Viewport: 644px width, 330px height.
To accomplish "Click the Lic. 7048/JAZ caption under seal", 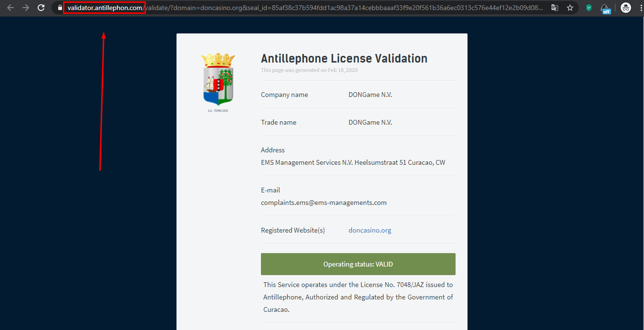I will coord(218,110).
